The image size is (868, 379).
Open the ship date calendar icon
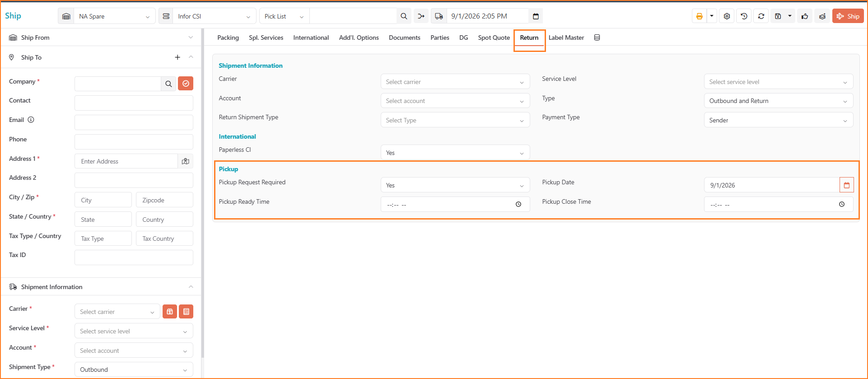point(536,16)
